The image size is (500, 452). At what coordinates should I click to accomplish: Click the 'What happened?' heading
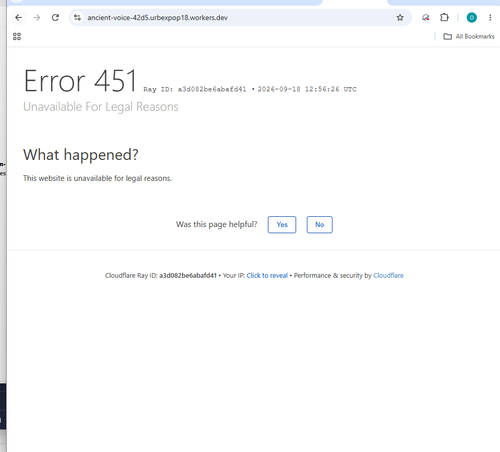click(81, 155)
